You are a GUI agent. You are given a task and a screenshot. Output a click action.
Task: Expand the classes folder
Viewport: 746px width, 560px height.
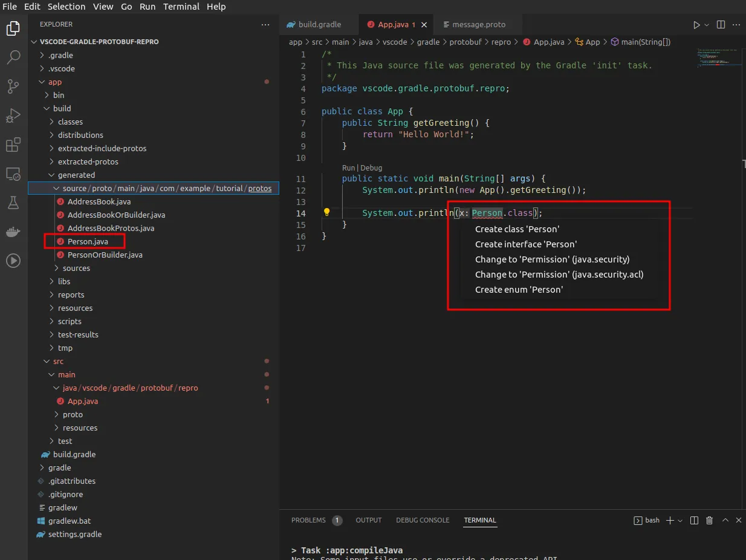[x=154, y=122]
